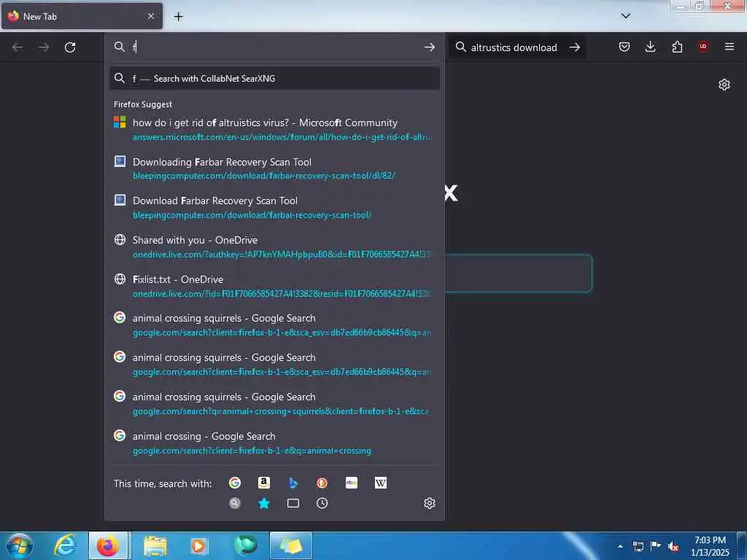
Task: Open Action Center flag tray icon
Action: [656, 546]
